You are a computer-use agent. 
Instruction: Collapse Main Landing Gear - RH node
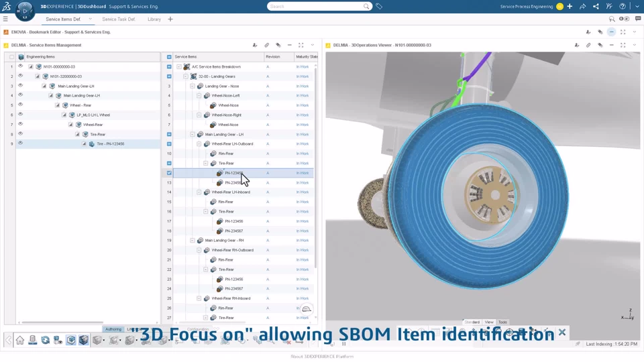193,241
